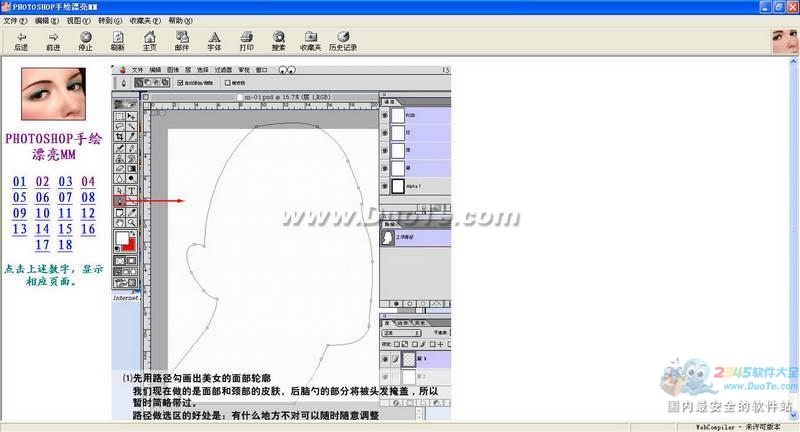Viewport: 800px width, 432px height.
Task: Open chapter link 05 in the sidebar
Action: coord(19,197)
